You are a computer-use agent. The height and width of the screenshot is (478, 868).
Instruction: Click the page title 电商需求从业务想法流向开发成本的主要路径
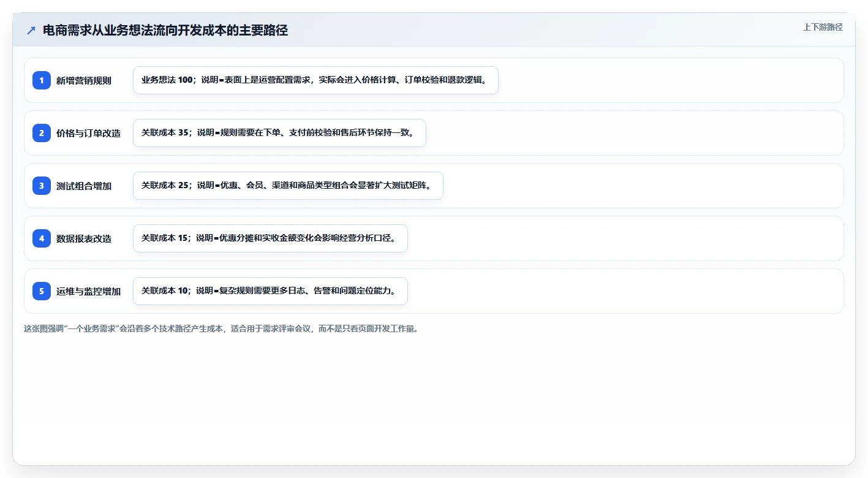(x=165, y=31)
